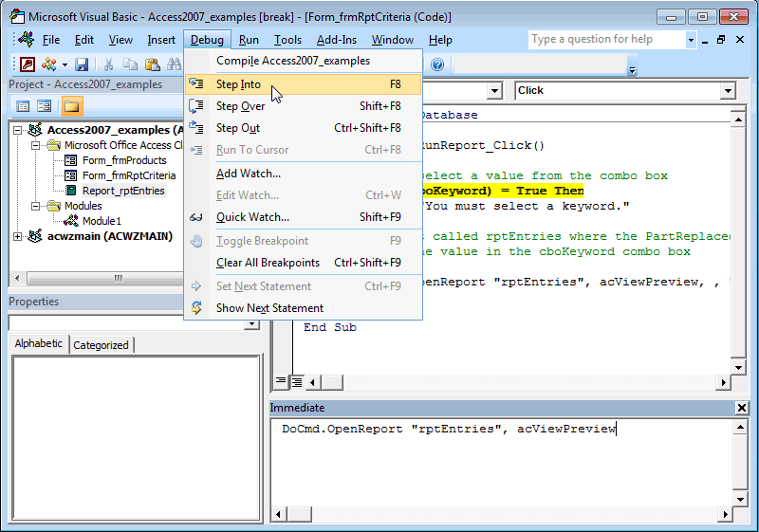
Task: Click the View Microsoft Access key icon
Action: pos(28,64)
